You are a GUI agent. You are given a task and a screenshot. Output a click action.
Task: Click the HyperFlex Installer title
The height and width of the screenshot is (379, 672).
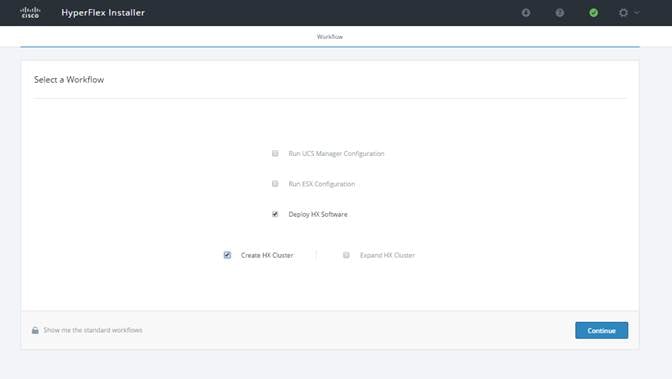[103, 13]
